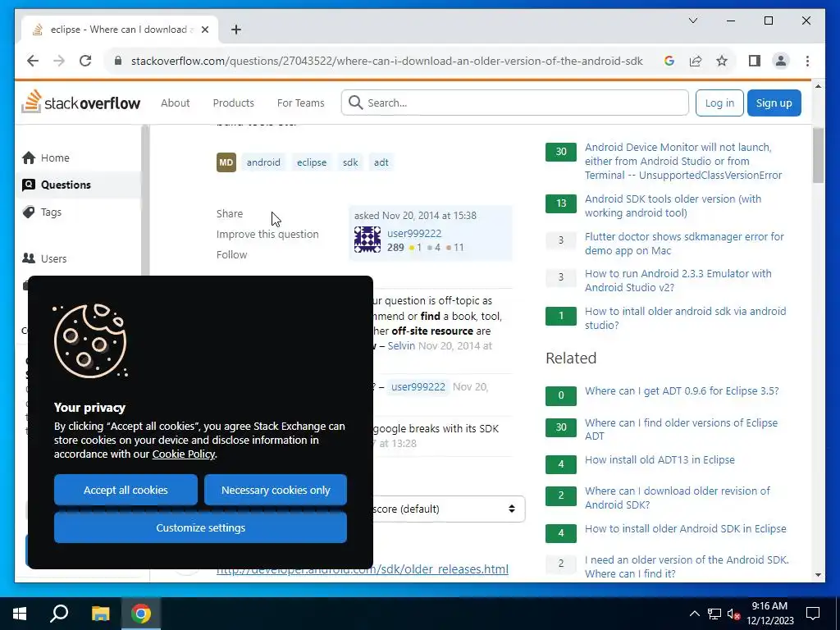This screenshot has height=630, width=840.
Task: Open the About menu item
Action: pos(176,103)
